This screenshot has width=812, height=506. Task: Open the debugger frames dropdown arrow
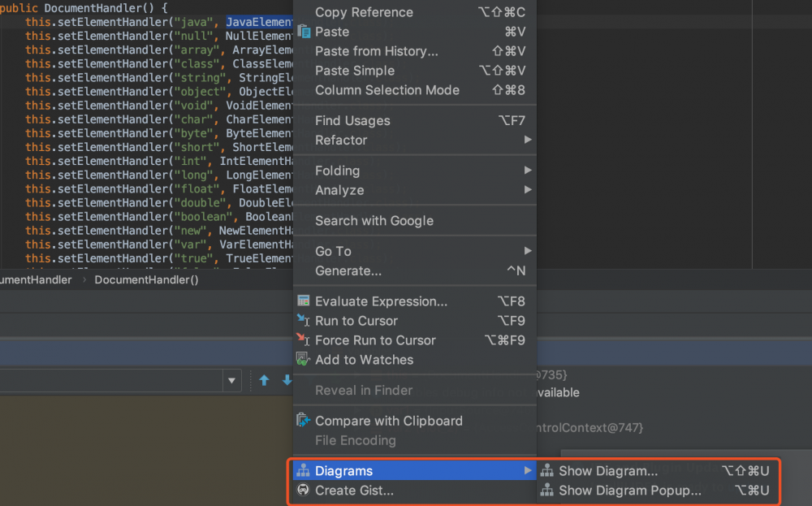[232, 380]
